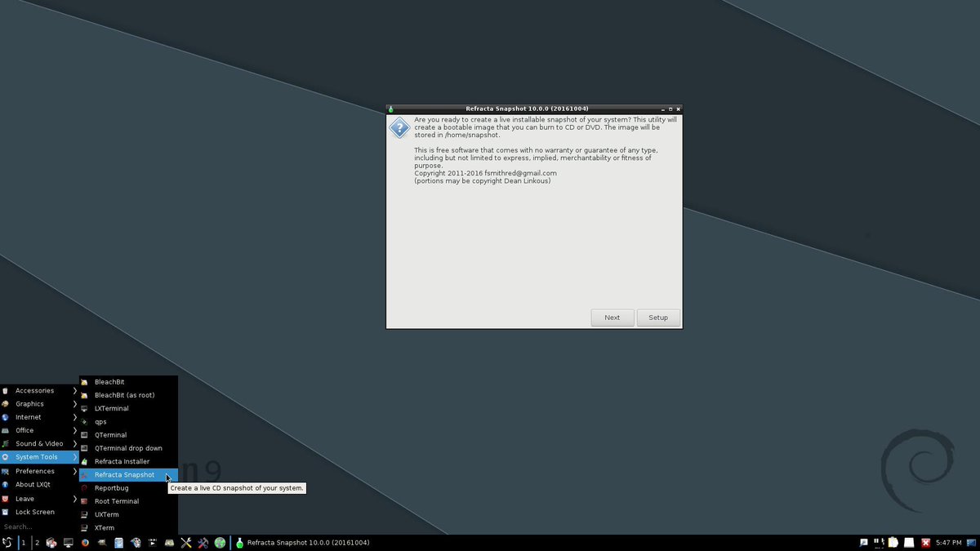Click the Reportbug debian swirl icon
Screen dimensions: 980x551
(x=84, y=488)
